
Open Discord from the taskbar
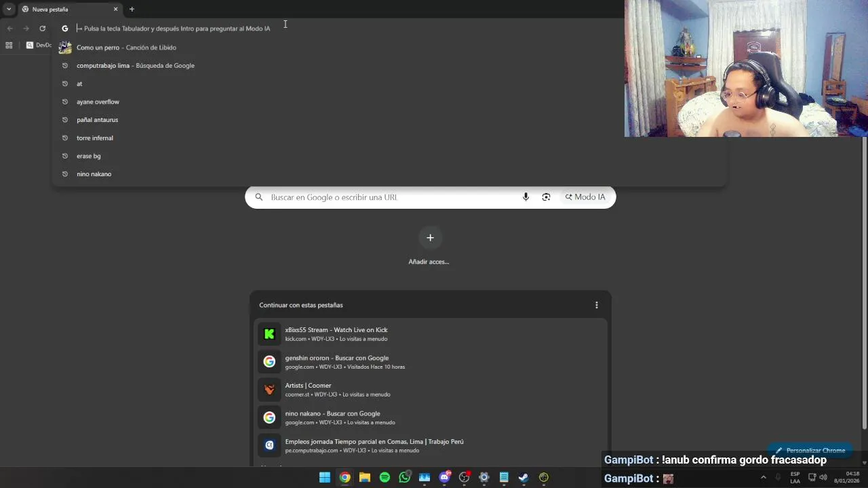[445, 477]
